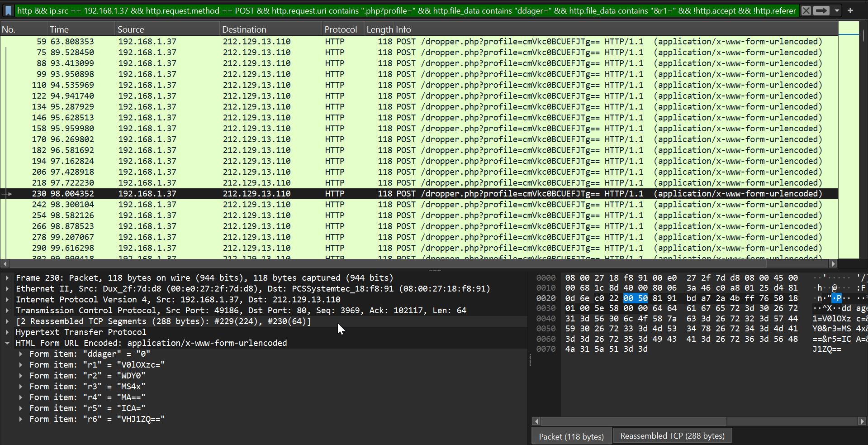Expand Hypertext Transfer Protocol row
868x445 pixels.
(7, 332)
